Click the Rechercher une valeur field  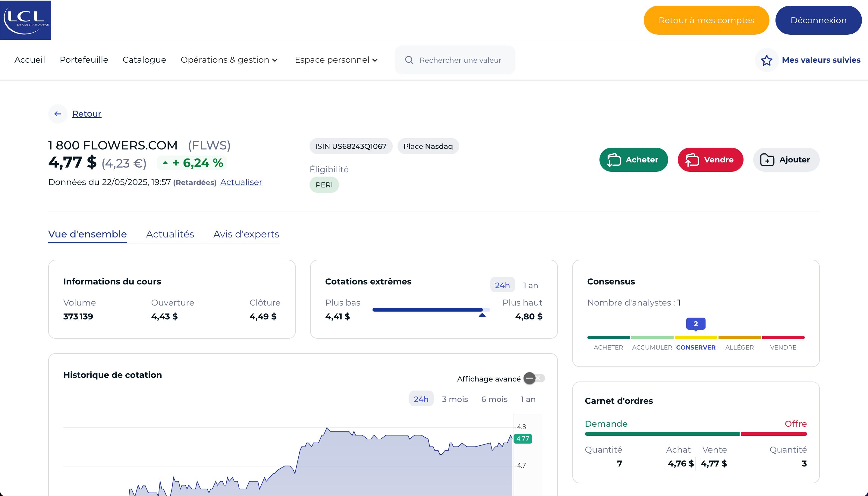pos(455,60)
